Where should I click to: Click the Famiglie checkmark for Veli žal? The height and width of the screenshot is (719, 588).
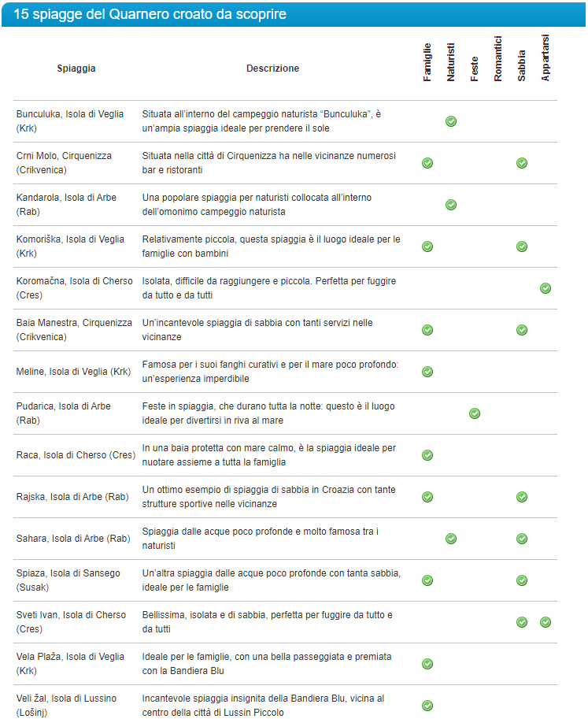(427, 706)
